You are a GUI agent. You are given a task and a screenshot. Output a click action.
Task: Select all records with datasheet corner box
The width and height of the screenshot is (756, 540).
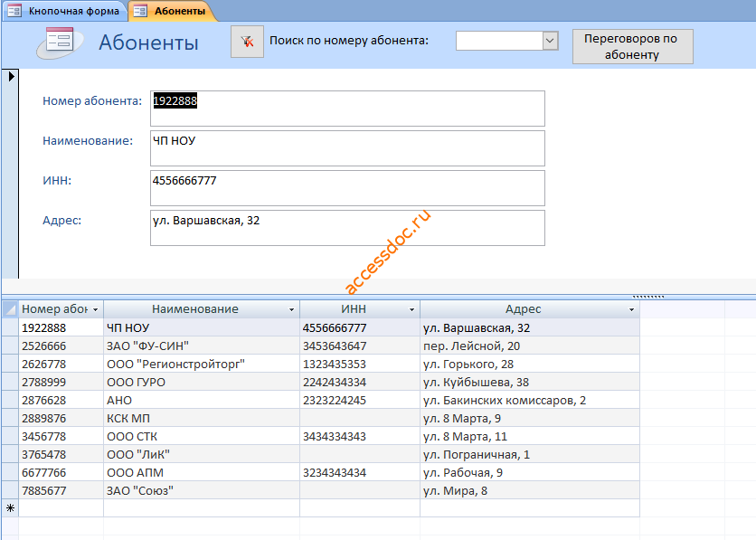[10, 309]
